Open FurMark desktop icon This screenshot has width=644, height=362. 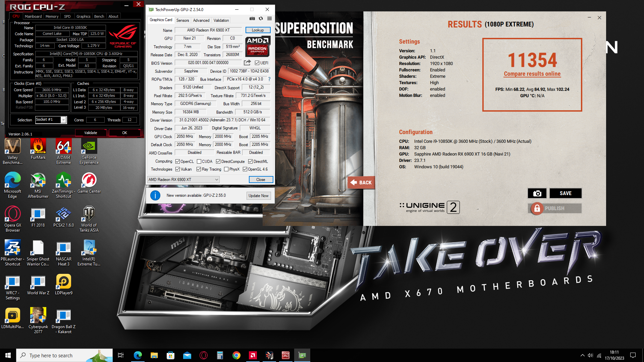pos(38,149)
